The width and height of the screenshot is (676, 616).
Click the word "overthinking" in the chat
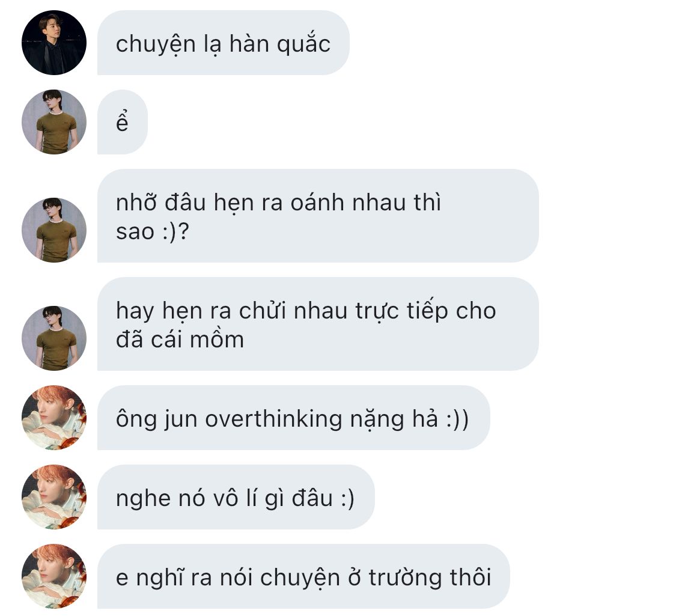[x=273, y=419]
